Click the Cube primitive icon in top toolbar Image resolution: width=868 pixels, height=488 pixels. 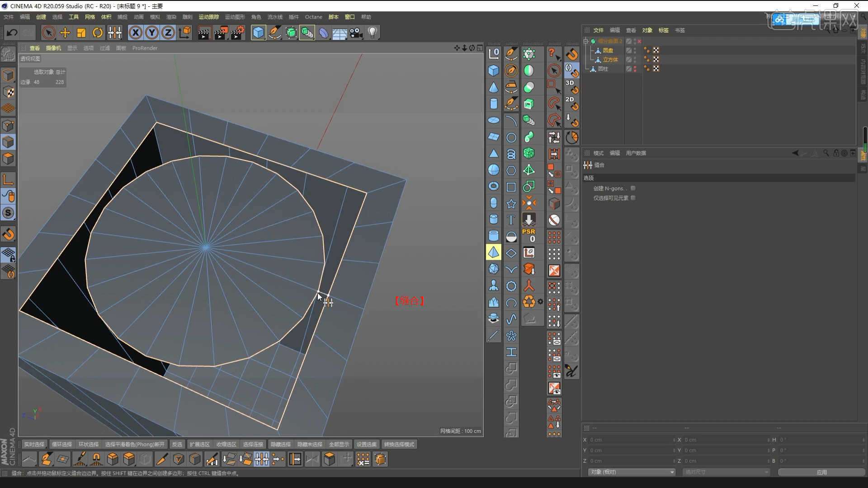pyautogui.click(x=258, y=33)
